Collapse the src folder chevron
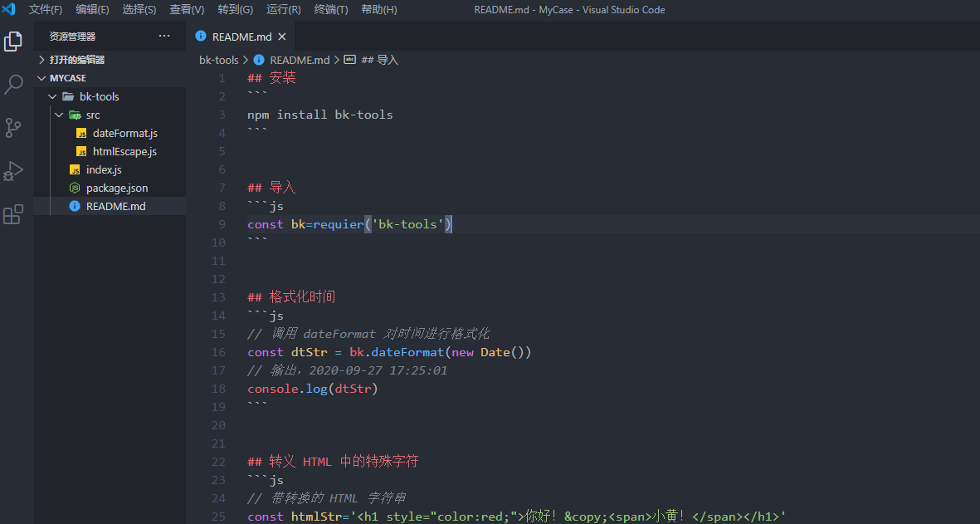Screen dimensions: 980x524 (60, 115)
